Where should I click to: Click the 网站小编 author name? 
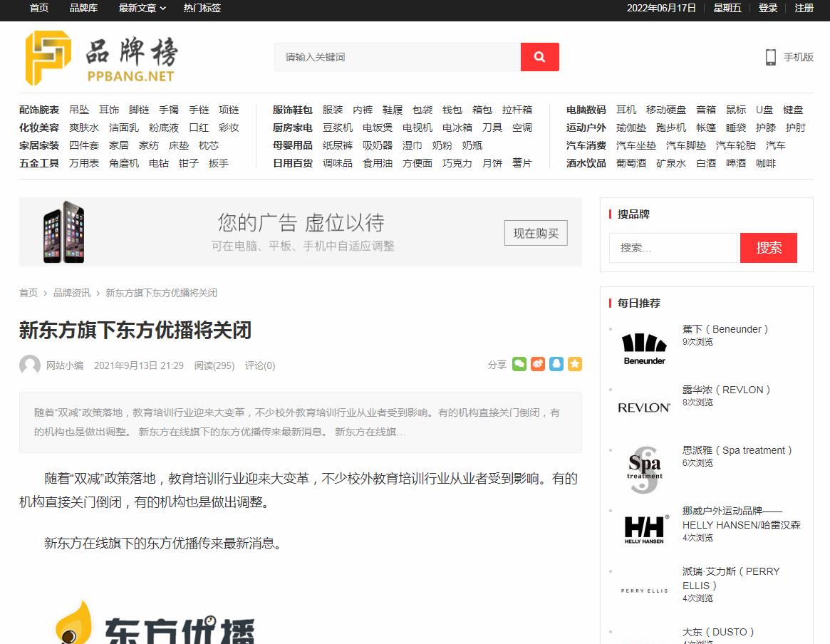point(65,365)
